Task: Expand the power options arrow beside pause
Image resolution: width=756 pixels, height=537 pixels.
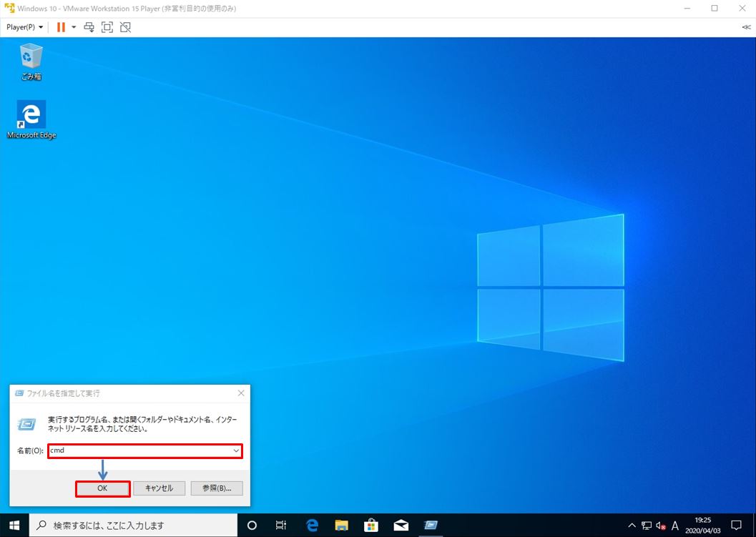Action: [x=74, y=27]
